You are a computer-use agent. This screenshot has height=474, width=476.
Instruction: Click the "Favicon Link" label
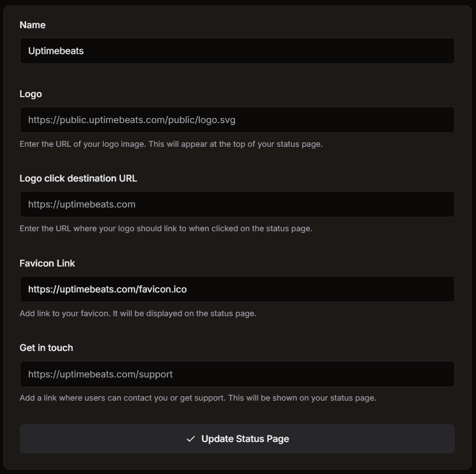[47, 263]
